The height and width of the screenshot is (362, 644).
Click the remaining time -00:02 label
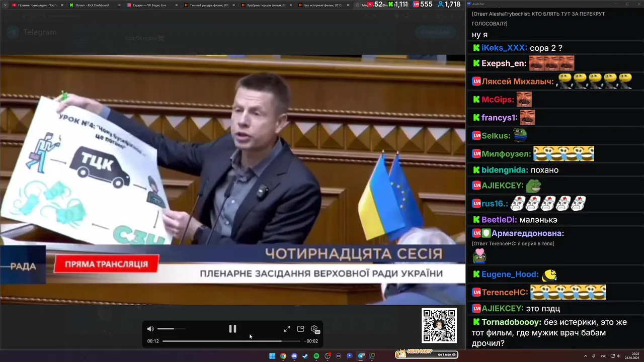click(x=311, y=341)
